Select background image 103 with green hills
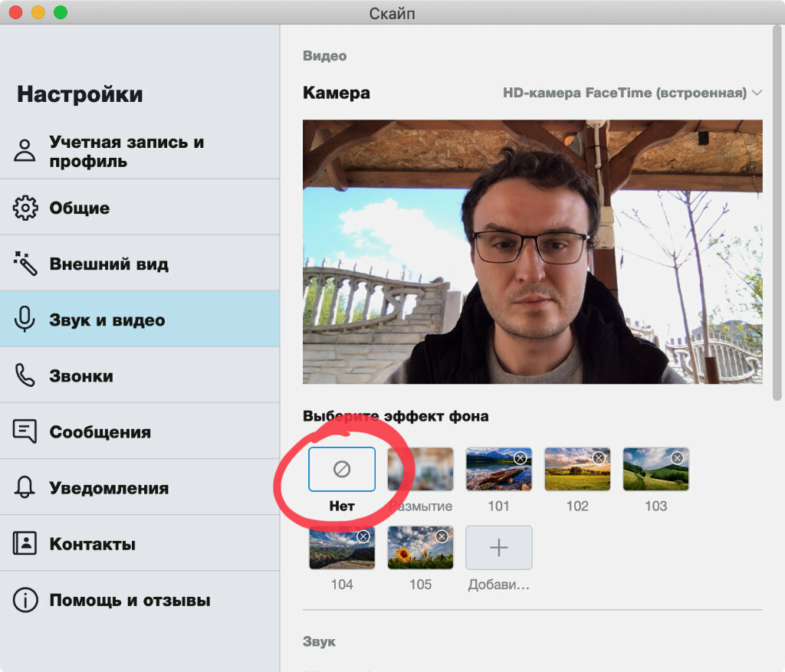Screen dimensions: 785x672 [x=656, y=470]
